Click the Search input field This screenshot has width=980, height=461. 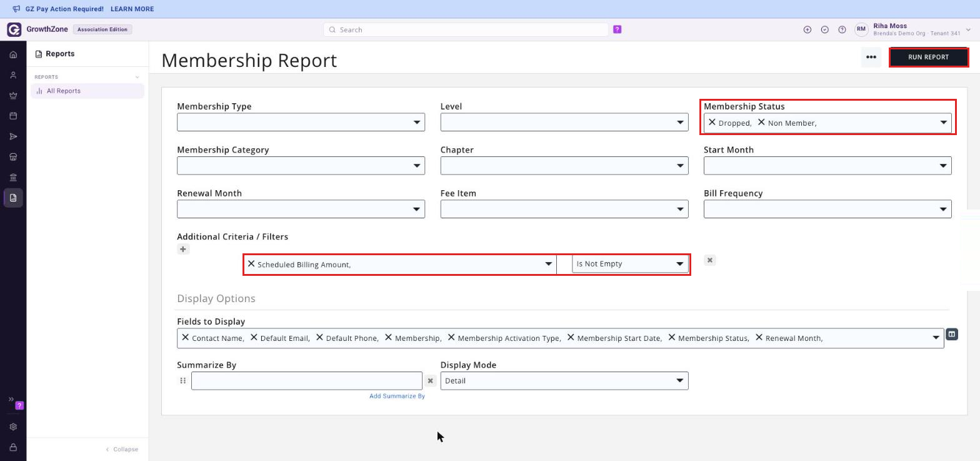click(x=466, y=29)
